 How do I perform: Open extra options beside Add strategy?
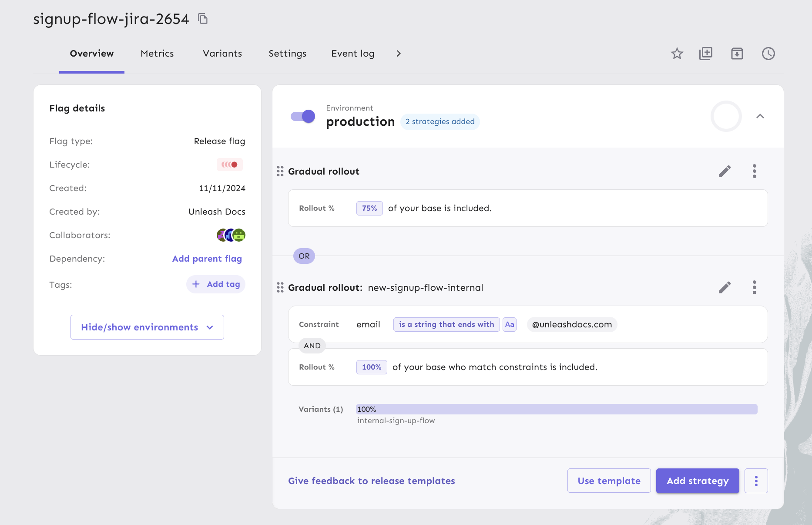tap(756, 481)
